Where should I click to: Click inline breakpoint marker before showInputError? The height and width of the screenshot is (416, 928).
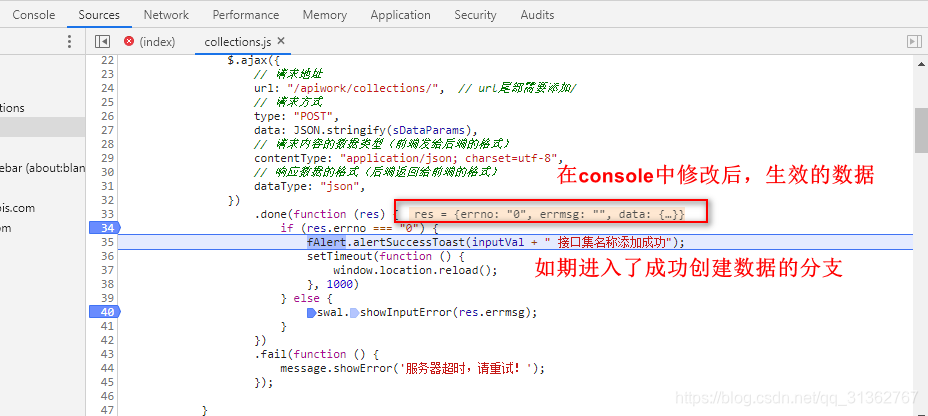tap(353, 312)
